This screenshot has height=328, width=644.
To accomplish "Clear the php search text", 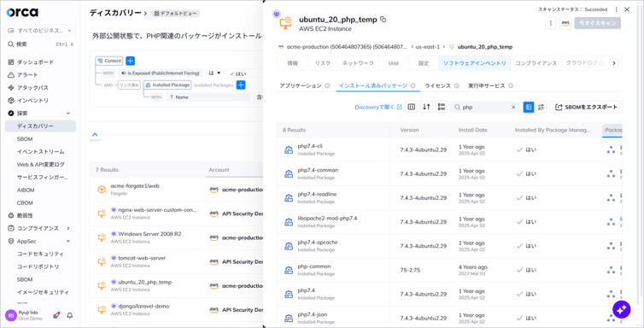I will (513, 107).
